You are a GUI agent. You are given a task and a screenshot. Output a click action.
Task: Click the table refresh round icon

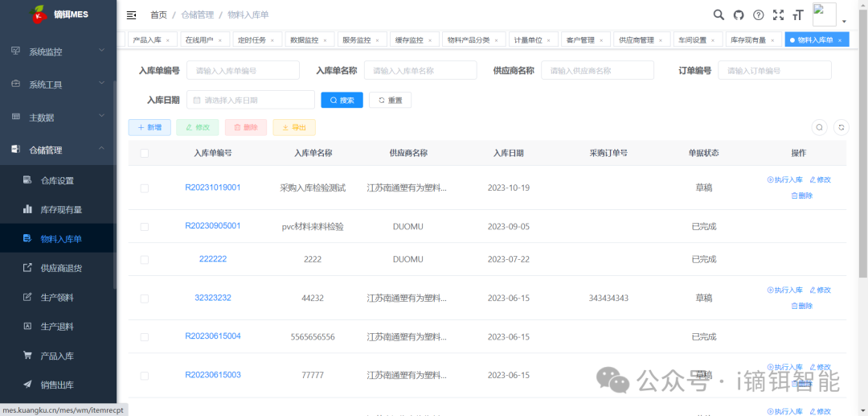pos(841,127)
